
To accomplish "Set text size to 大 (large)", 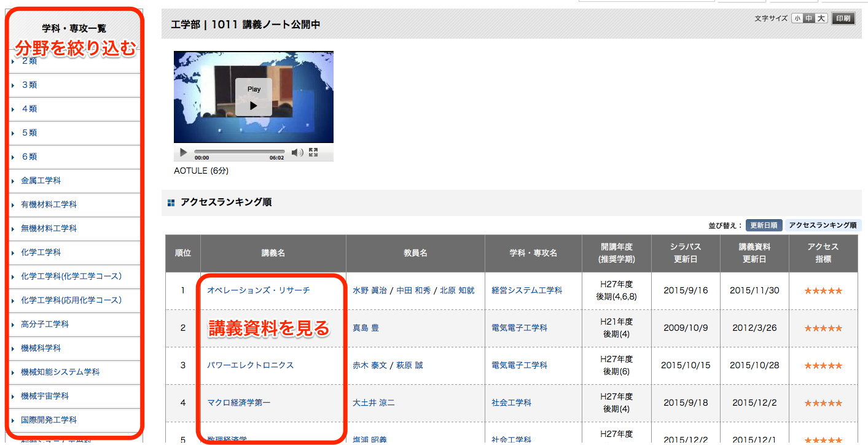I will pos(821,18).
